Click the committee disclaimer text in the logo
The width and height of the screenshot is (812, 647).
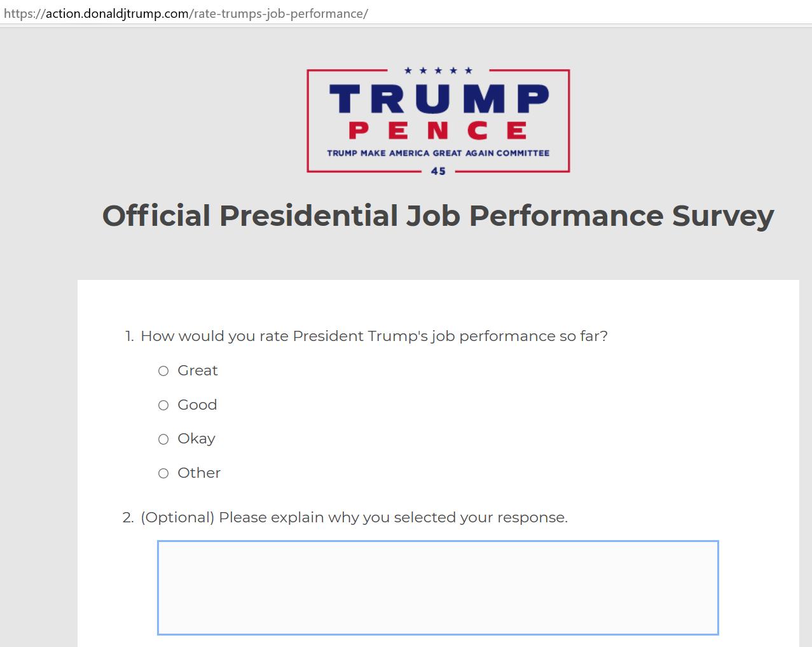[438, 153]
